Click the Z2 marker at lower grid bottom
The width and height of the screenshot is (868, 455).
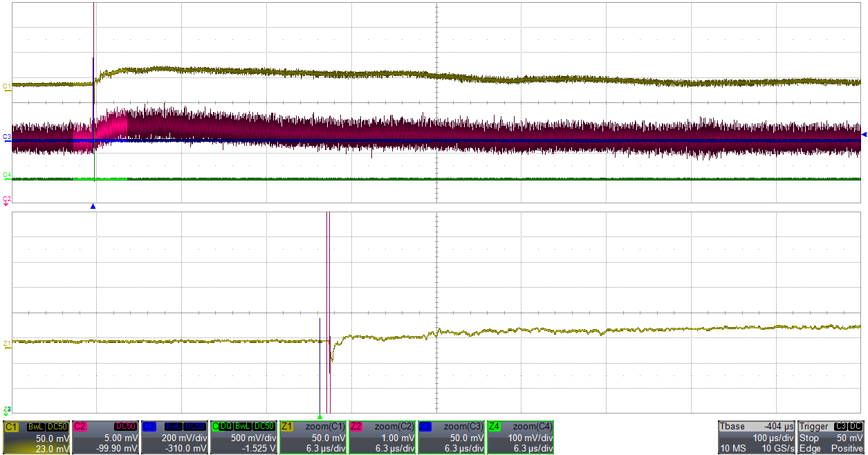pos(7,409)
